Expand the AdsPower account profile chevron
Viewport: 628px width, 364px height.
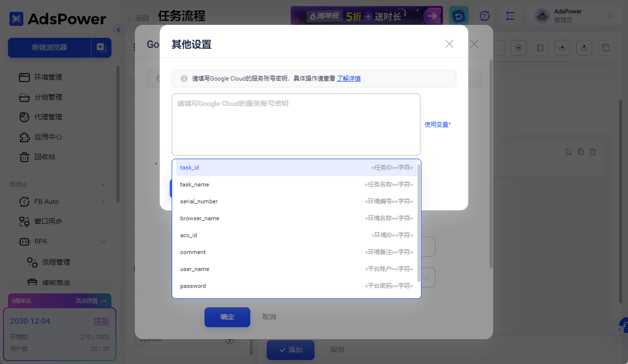click(x=610, y=15)
